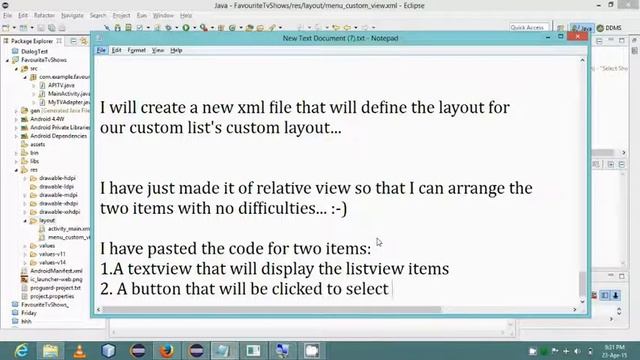Click the Debug bug icon in Eclipse toolbar
The height and width of the screenshot is (360, 640).
[168, 28]
